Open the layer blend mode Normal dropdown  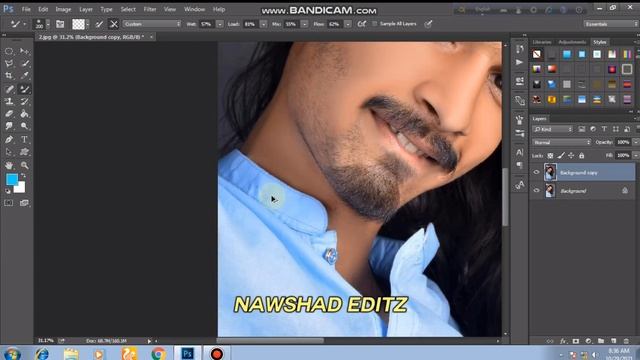pyautogui.click(x=562, y=142)
